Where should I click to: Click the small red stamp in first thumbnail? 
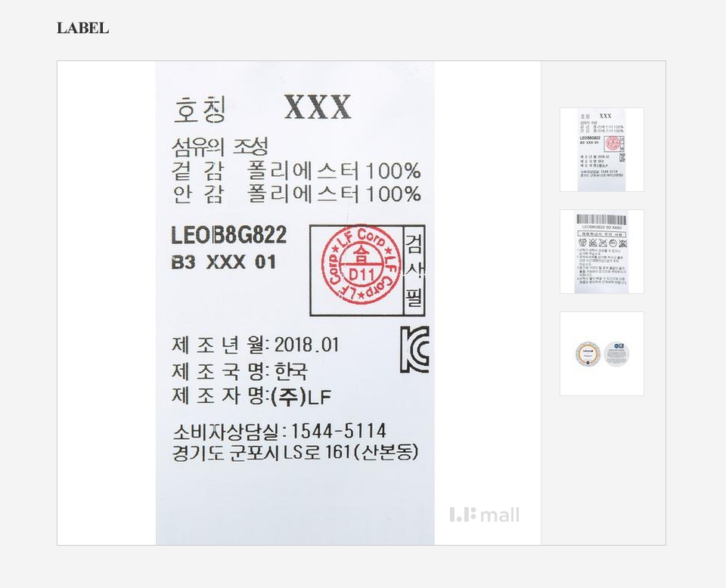tap(613, 144)
